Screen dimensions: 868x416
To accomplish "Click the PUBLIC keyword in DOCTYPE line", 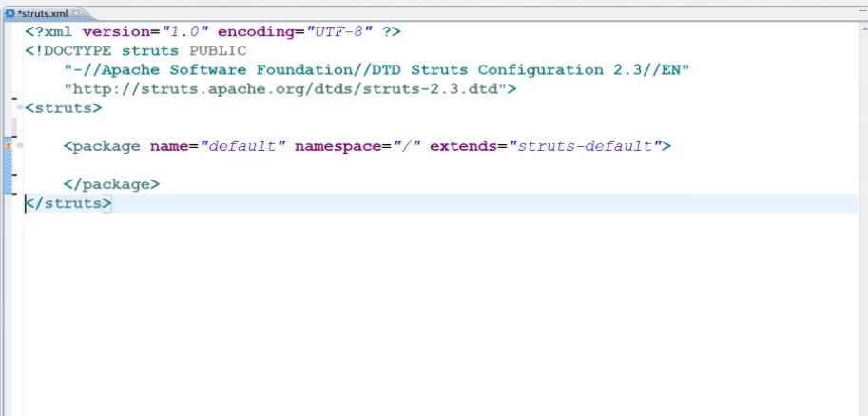I will coord(218,51).
